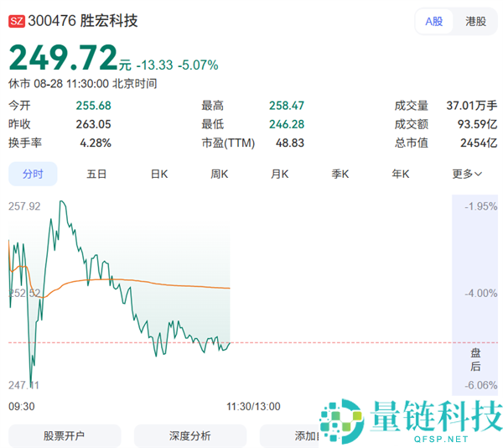Click the 市盈(TTM) value 48.83
This screenshot has width=503, height=448.
coord(290,143)
